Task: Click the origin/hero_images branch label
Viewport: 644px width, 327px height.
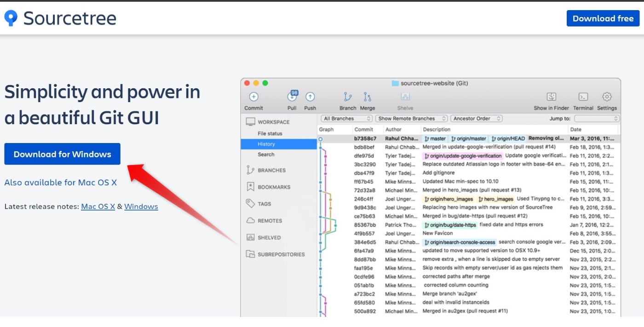Action: click(448, 199)
